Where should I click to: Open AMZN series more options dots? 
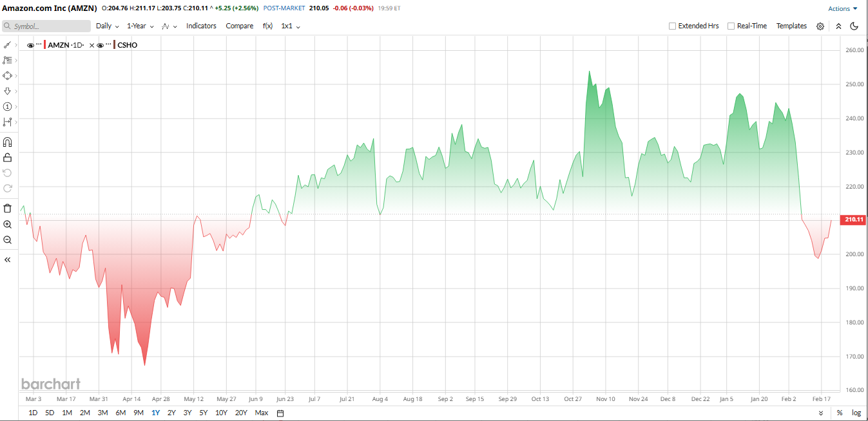pyautogui.click(x=39, y=44)
